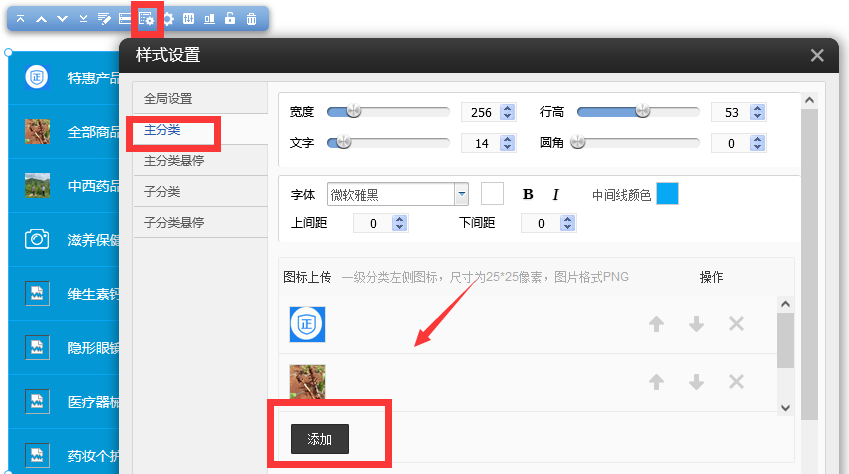Image resolution: width=849 pixels, height=474 pixels.
Task: Move second uploaded icon up
Action: point(656,382)
